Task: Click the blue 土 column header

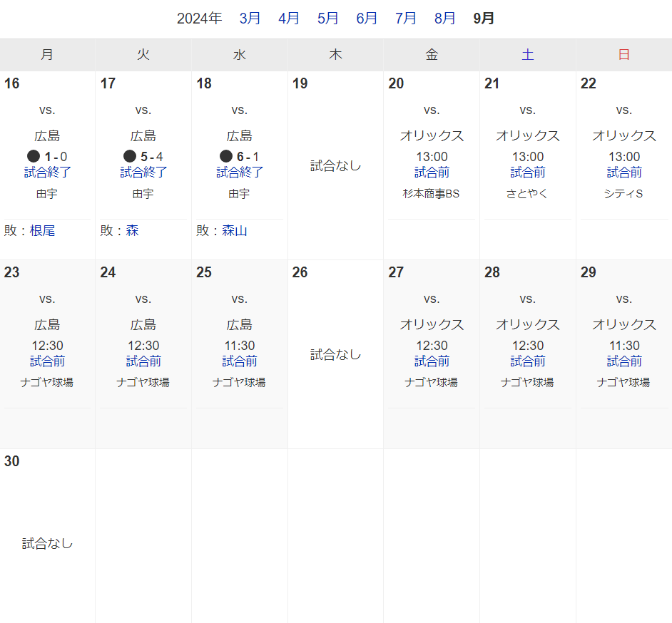Action: [528, 55]
